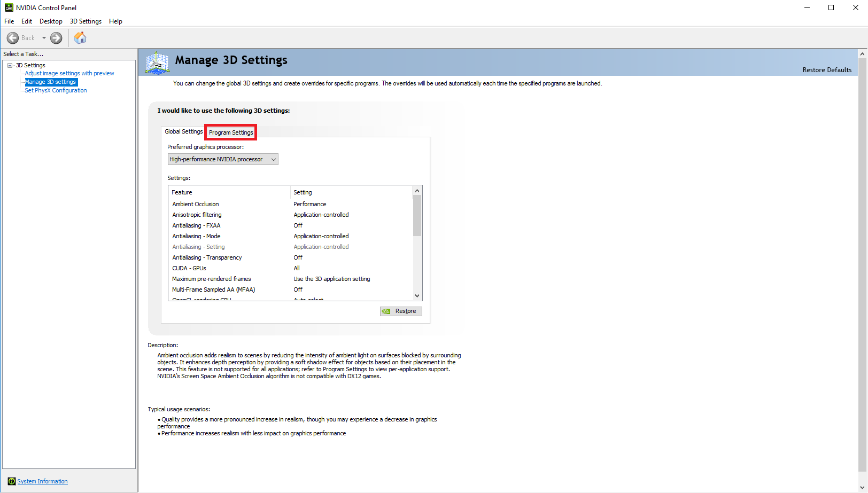The image size is (868, 493).
Task: Click the Performance value for Ambient Occlusion
Action: 309,204
